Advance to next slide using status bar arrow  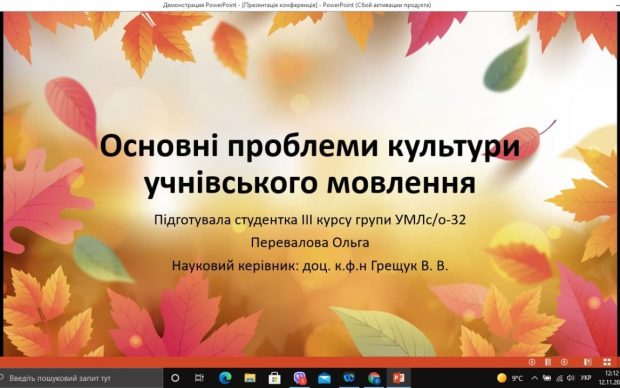564,362
